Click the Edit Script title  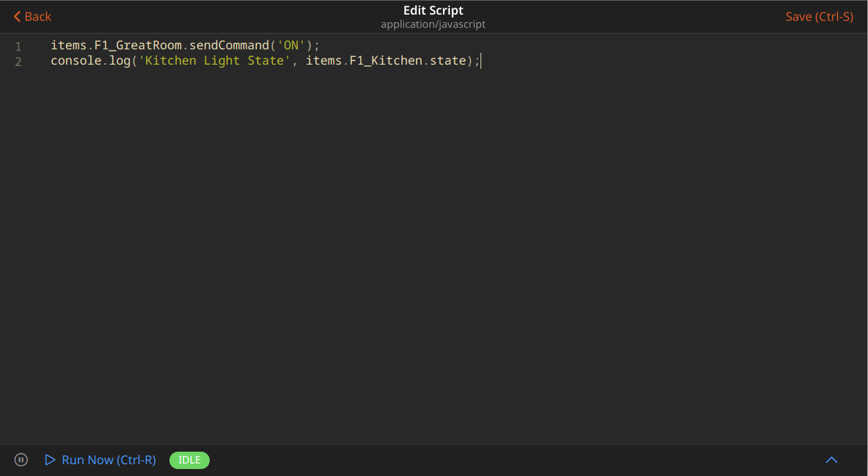433,10
